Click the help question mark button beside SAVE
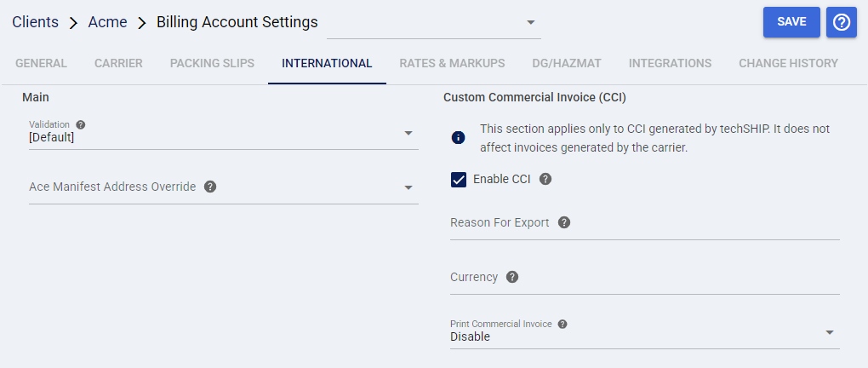 (842, 22)
